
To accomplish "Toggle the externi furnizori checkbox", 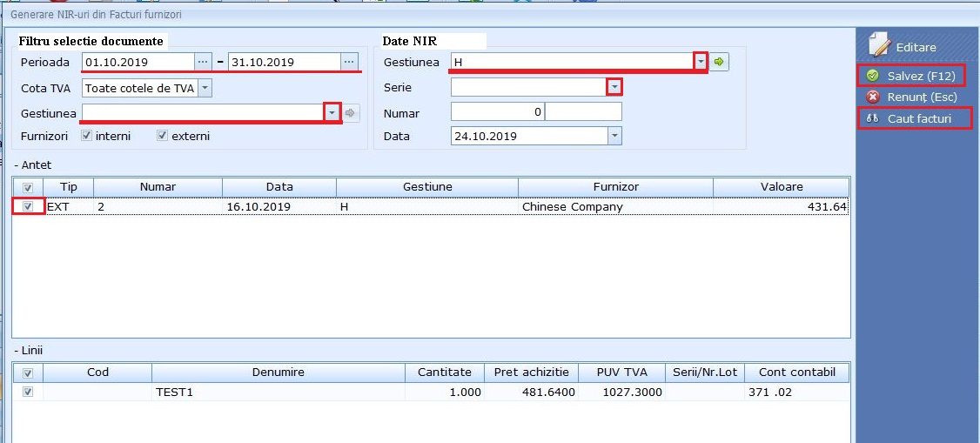I will point(163,136).
